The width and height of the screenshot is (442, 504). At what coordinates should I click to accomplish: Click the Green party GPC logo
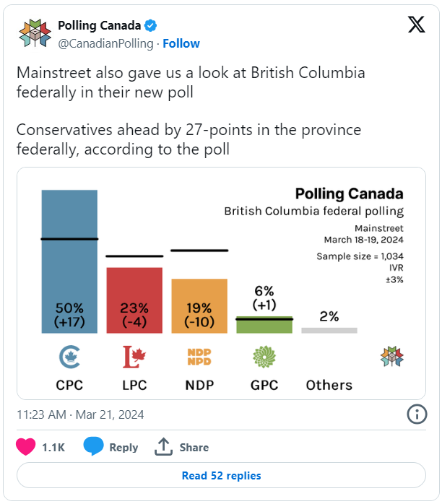pos(264,357)
